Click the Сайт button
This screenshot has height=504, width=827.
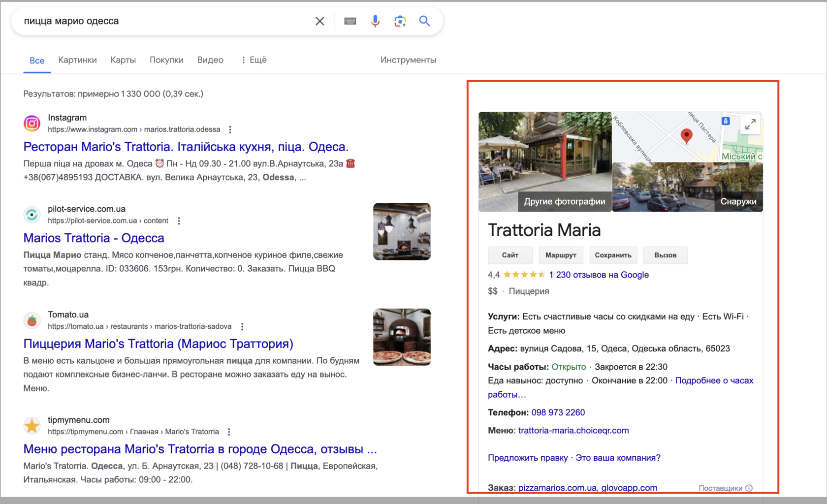click(510, 255)
